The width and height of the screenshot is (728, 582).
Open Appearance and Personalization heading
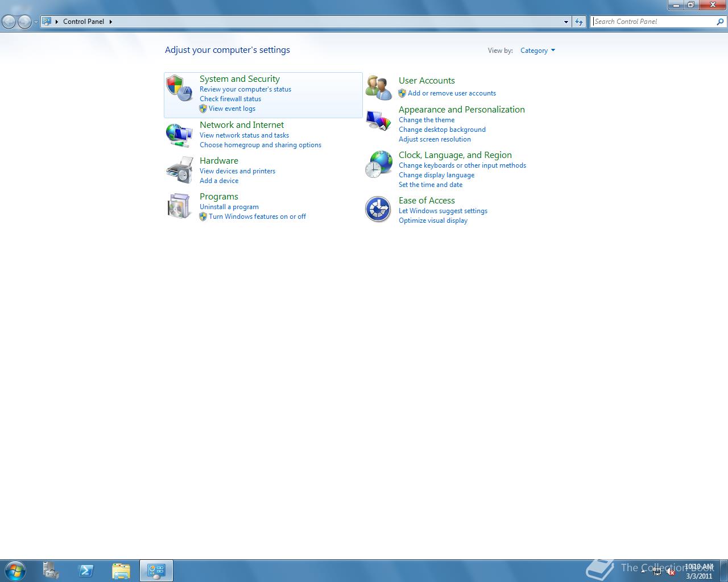pyautogui.click(x=462, y=110)
